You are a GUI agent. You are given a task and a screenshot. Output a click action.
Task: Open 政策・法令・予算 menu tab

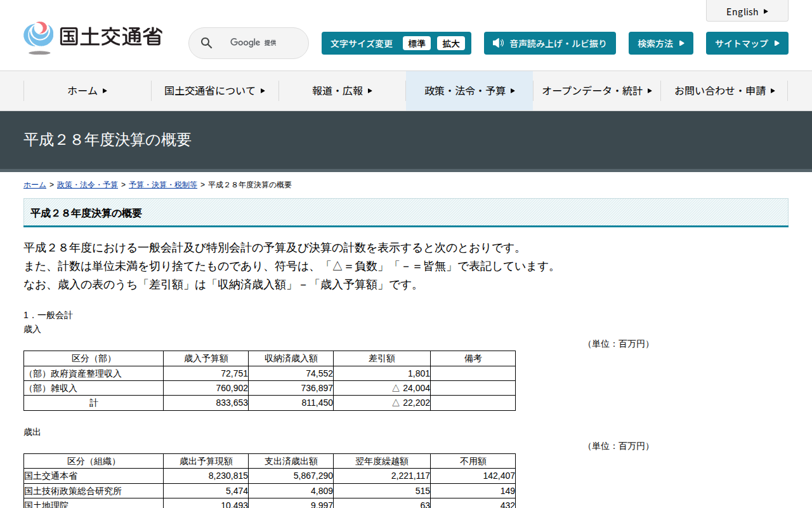click(x=469, y=91)
